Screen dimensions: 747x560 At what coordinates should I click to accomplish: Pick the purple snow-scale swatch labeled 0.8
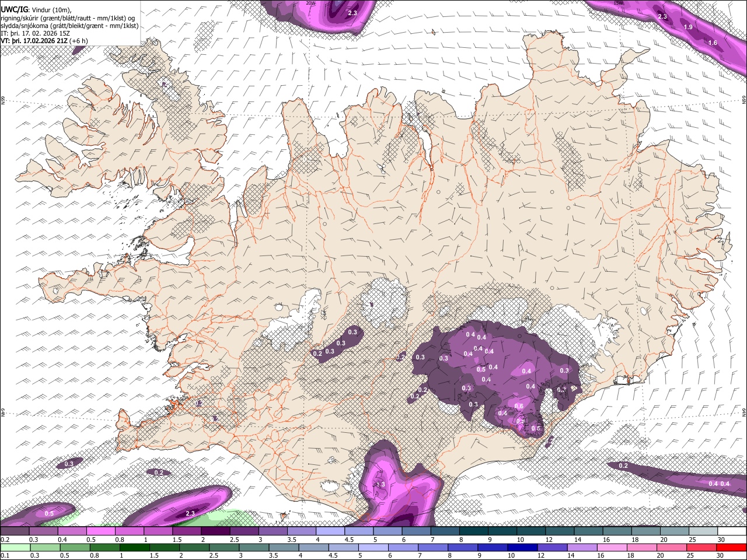click(x=129, y=531)
